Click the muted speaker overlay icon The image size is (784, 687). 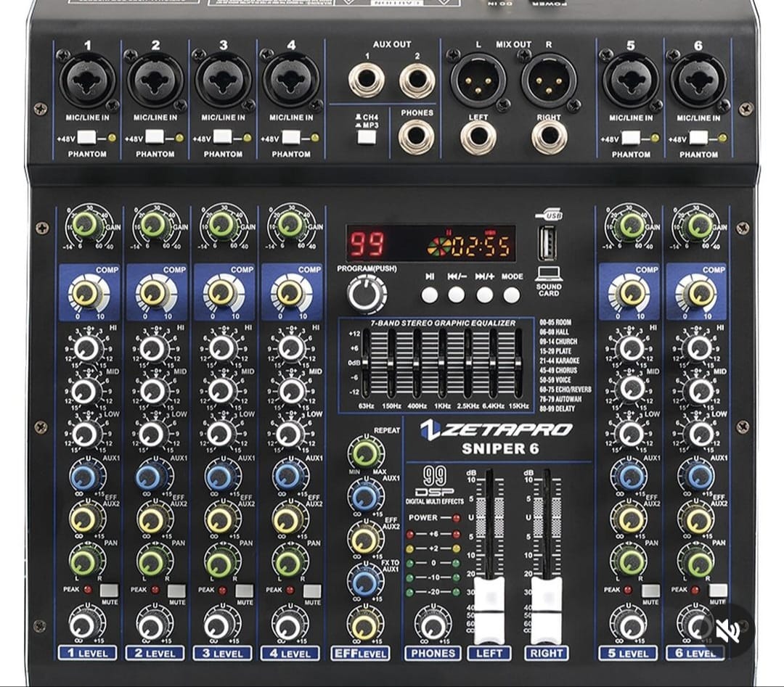point(727,630)
